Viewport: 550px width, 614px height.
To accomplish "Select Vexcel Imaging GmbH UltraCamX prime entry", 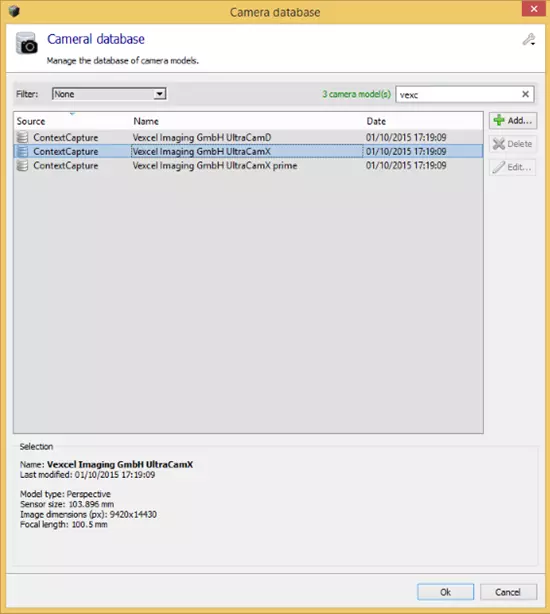I will tap(248, 166).
